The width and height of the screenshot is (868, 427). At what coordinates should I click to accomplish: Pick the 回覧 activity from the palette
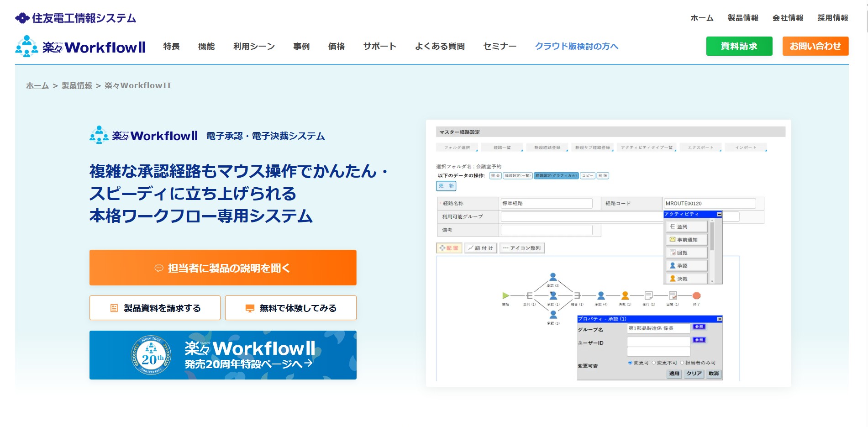click(687, 252)
